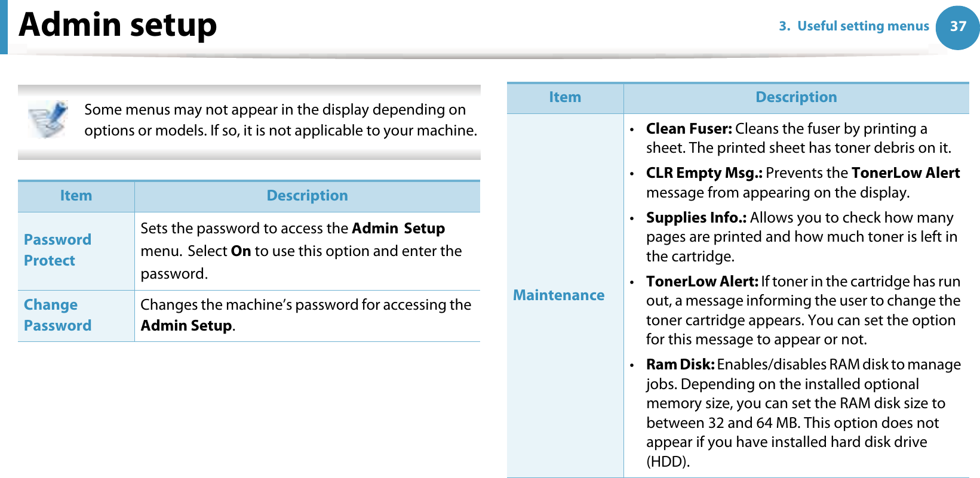Select the "Maintenance" item cell

coord(558,295)
